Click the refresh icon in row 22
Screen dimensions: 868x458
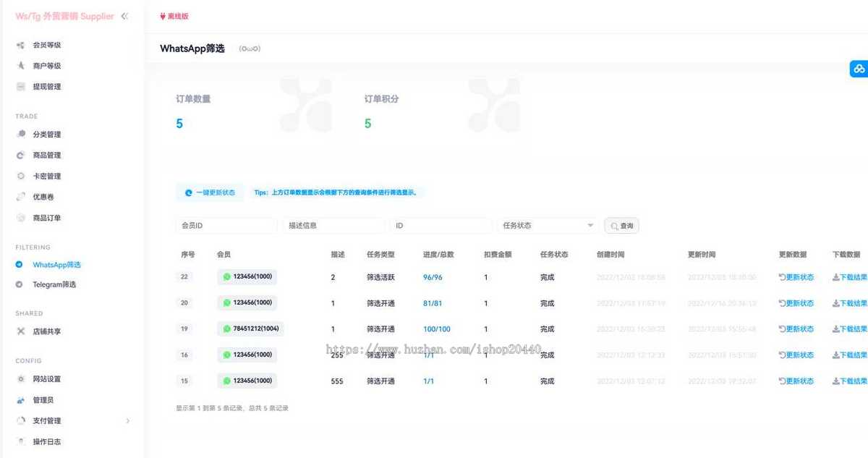[x=782, y=277]
